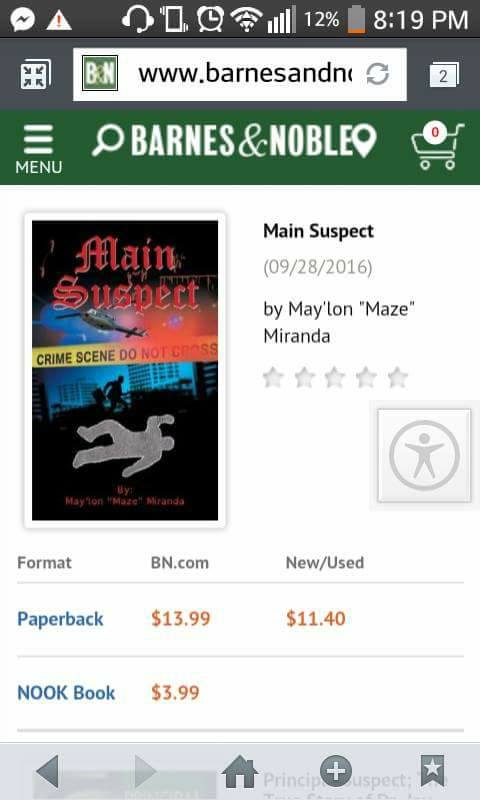Toggle the fullscreen collapse icon
The image size is (480, 800).
pyautogui.click(x=35, y=74)
